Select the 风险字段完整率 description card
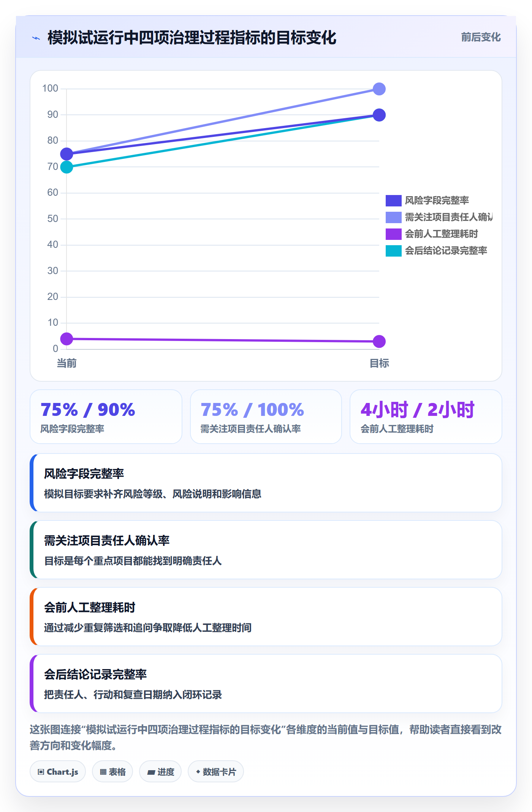532x812 pixels. click(x=266, y=483)
